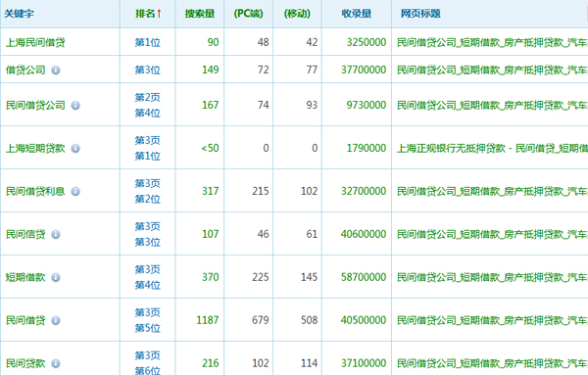
Task: Click ranking 第3页 第4位 for 短期借款
Action: point(148,278)
